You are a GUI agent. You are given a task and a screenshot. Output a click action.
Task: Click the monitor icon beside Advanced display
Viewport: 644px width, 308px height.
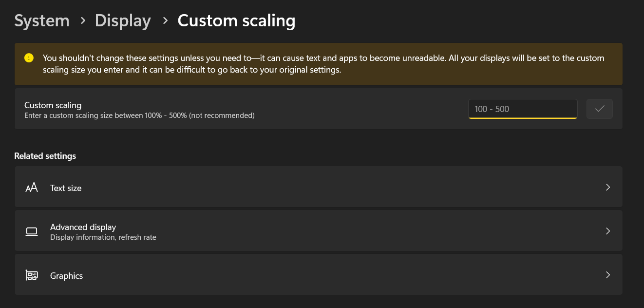click(31, 231)
